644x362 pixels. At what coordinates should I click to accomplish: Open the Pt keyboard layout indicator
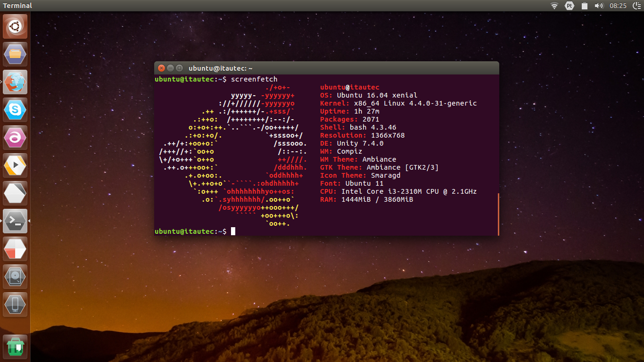(x=570, y=6)
